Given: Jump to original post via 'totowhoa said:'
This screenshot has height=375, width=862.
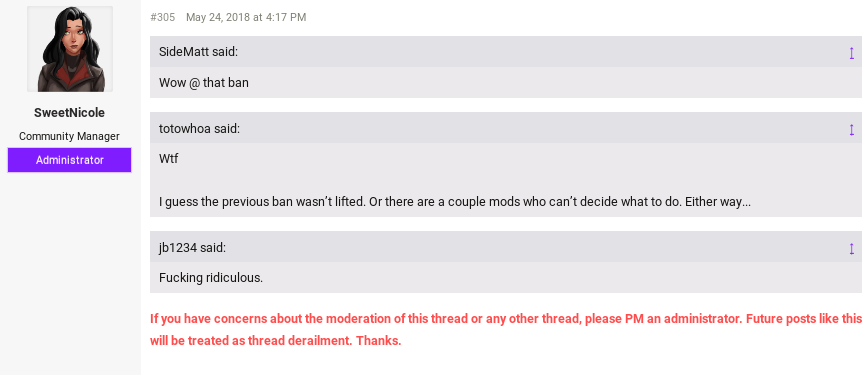Looking at the screenshot, I should coord(200,129).
